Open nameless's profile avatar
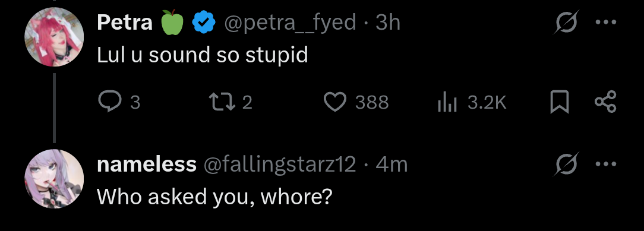 [x=54, y=179]
